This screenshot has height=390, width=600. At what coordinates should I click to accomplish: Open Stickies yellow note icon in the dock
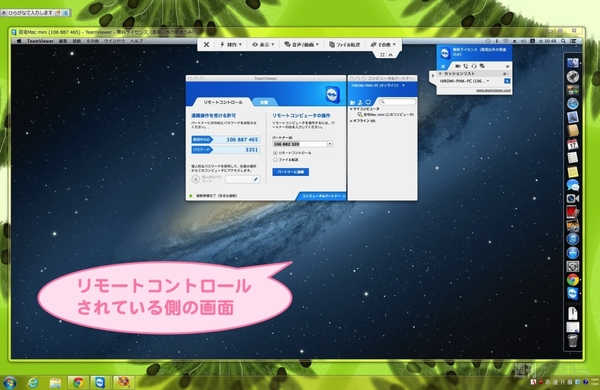(573, 171)
